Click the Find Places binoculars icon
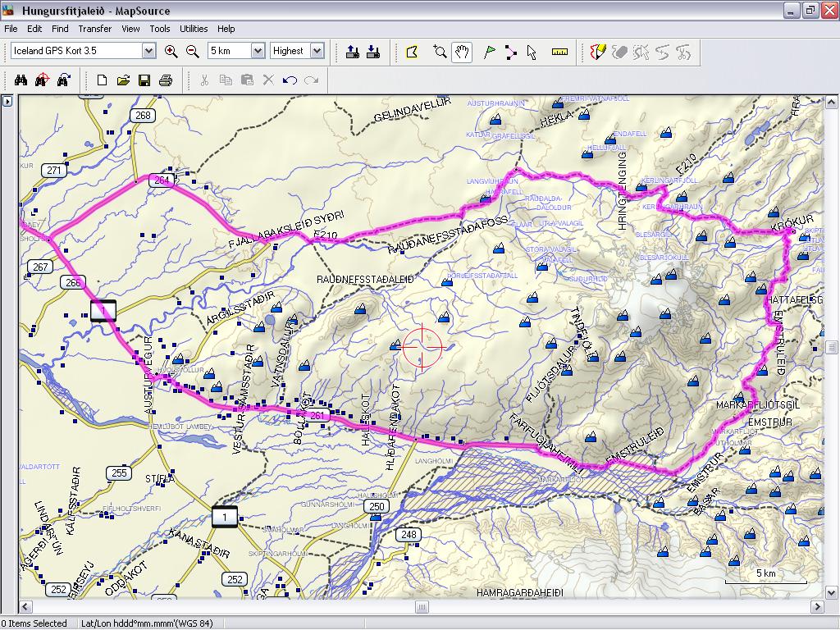 click(21, 80)
